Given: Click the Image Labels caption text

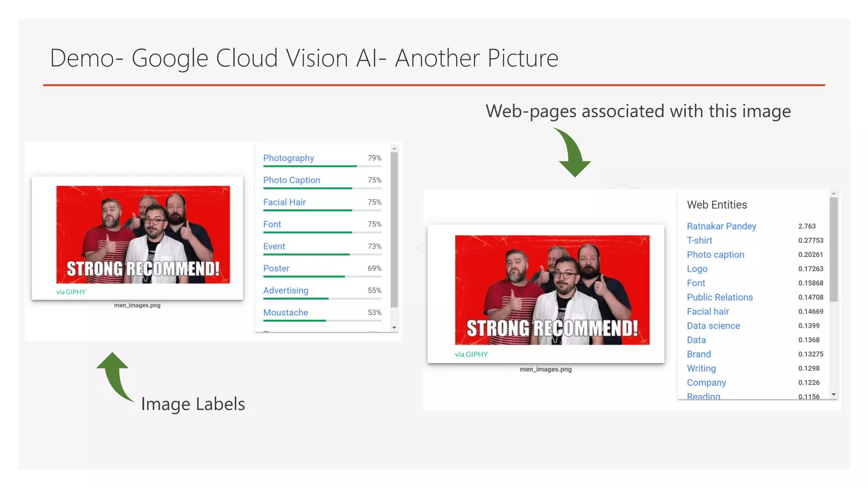Looking at the screenshot, I should 193,404.
